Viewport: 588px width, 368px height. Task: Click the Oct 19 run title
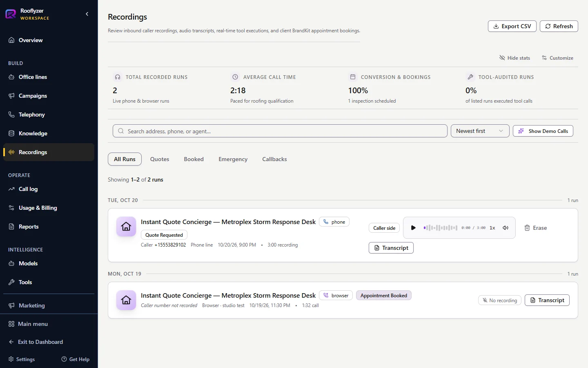228,295
